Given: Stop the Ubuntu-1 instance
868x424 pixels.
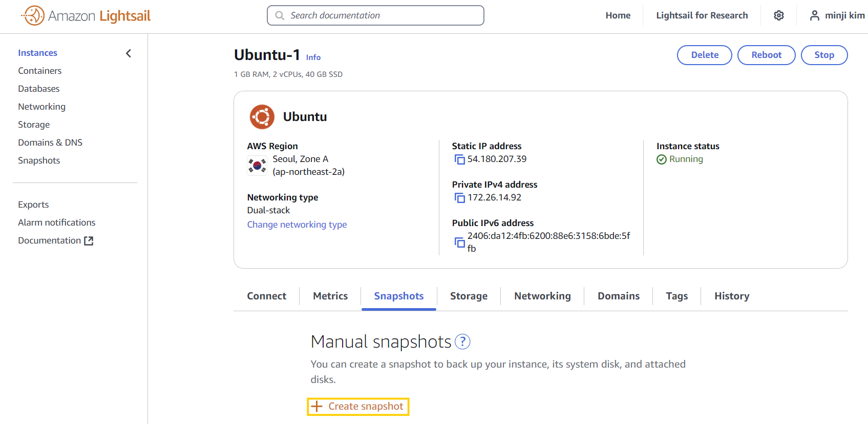Looking at the screenshot, I should (x=824, y=55).
